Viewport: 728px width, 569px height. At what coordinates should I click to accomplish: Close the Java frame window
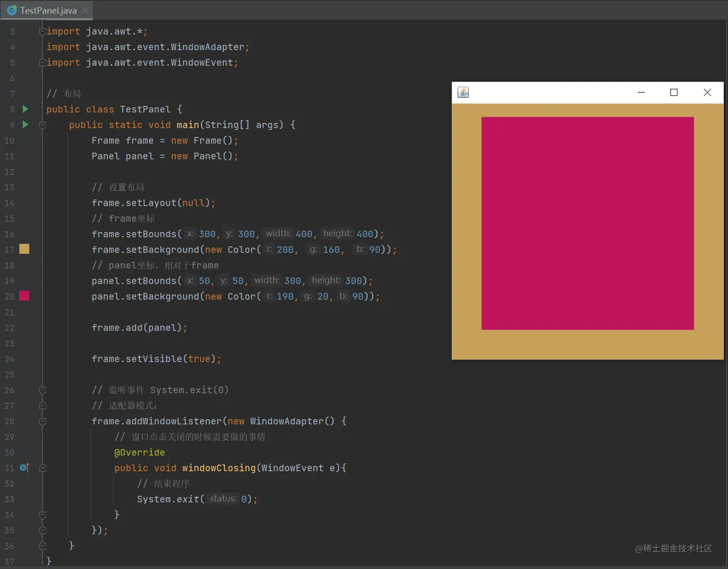point(707,93)
